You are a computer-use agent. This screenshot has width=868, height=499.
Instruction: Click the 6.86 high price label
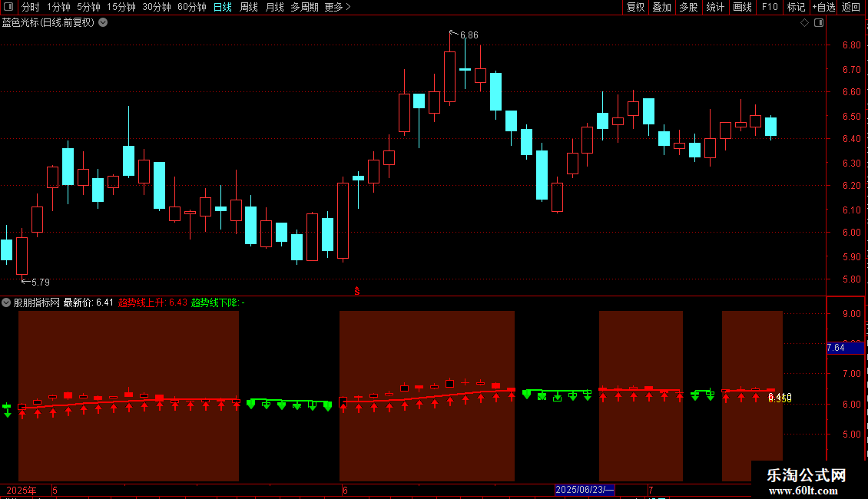click(469, 35)
